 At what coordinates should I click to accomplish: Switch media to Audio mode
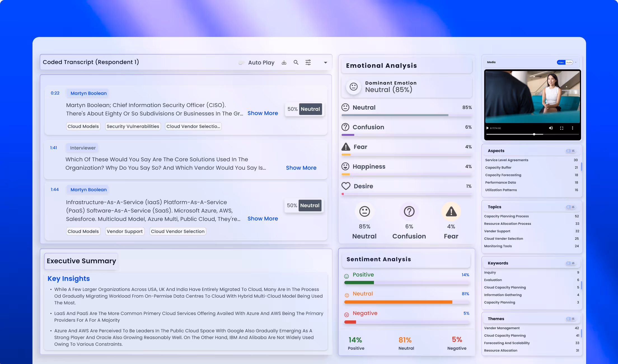point(569,62)
